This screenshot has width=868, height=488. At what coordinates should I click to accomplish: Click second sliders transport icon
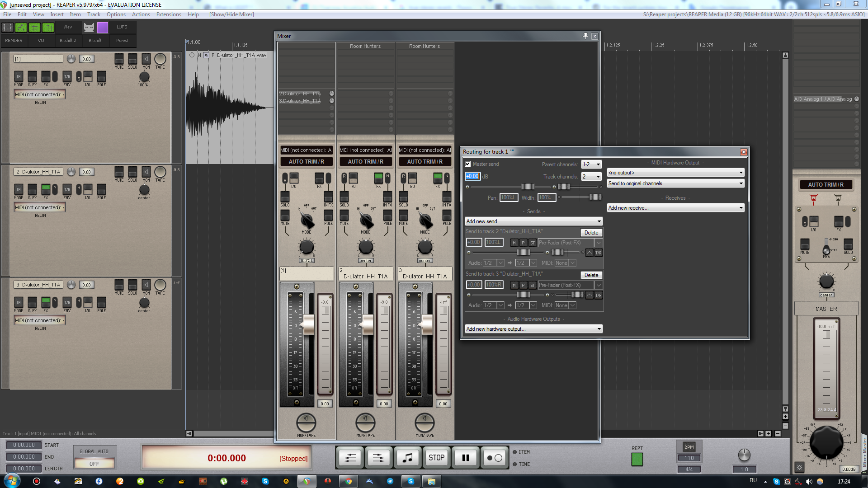[x=379, y=458]
